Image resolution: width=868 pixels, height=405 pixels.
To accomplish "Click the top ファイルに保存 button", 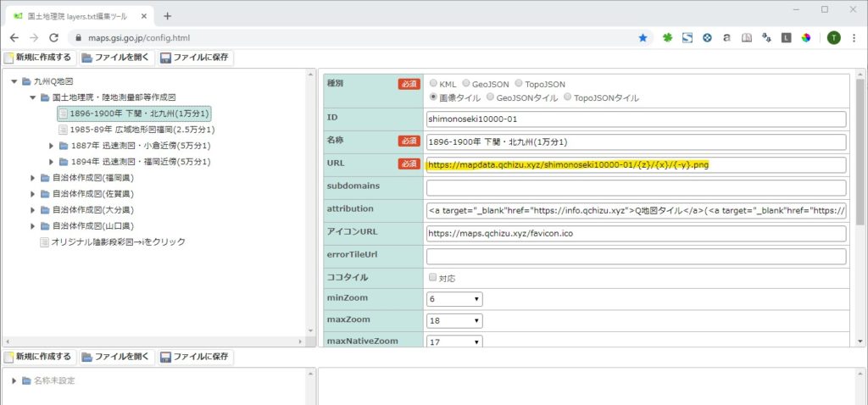I will (x=194, y=58).
